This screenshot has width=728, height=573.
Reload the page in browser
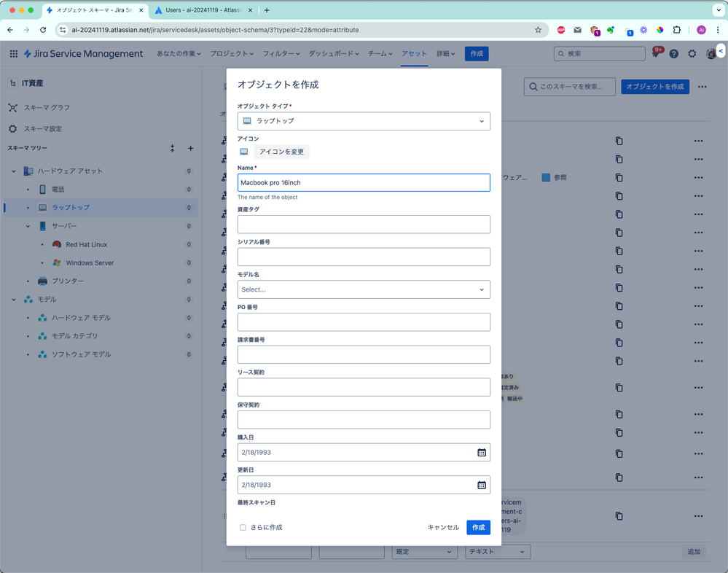coord(43,30)
